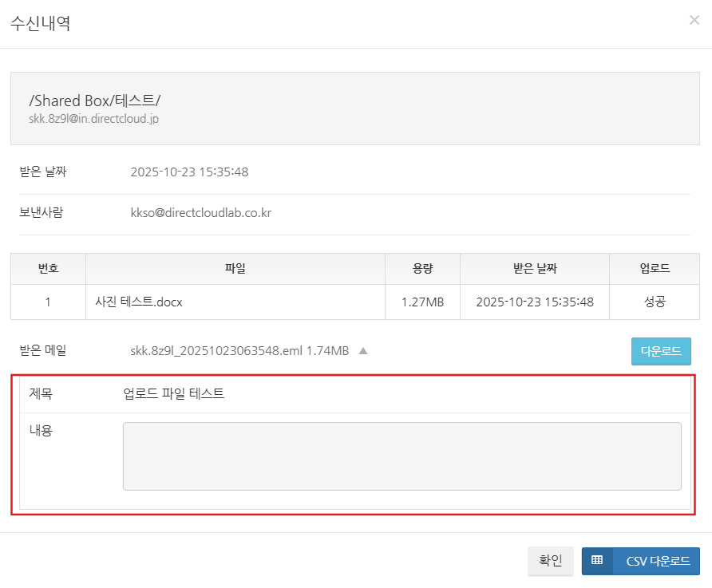Click the 번호 column header
The width and height of the screenshot is (712, 588).
pyautogui.click(x=48, y=269)
